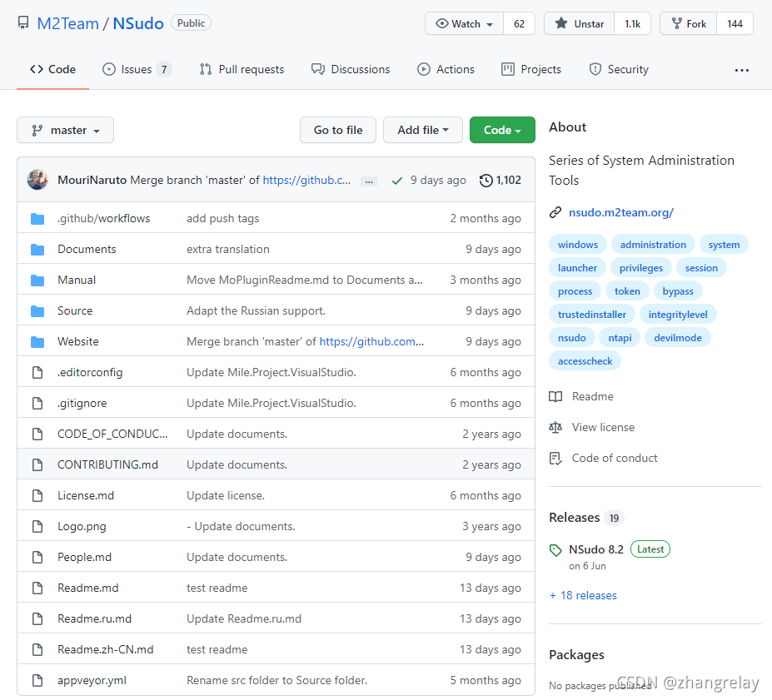Click the green check status icon

(x=397, y=181)
